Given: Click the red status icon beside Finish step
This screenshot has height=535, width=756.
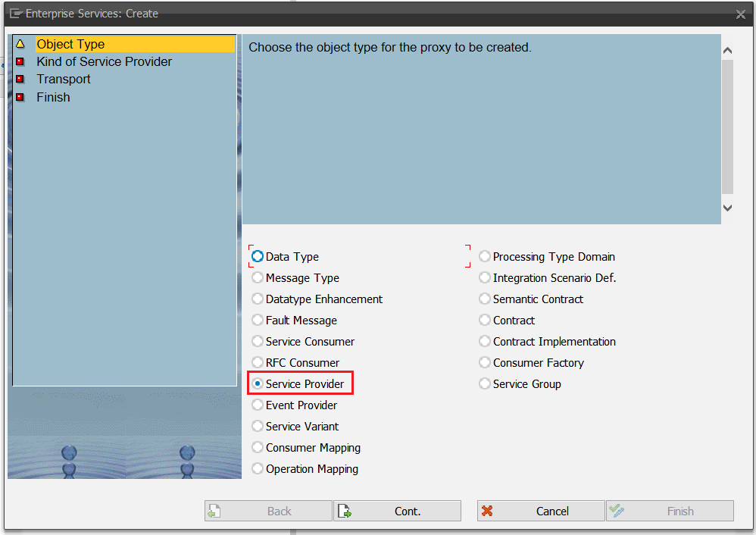Looking at the screenshot, I should click(20, 98).
